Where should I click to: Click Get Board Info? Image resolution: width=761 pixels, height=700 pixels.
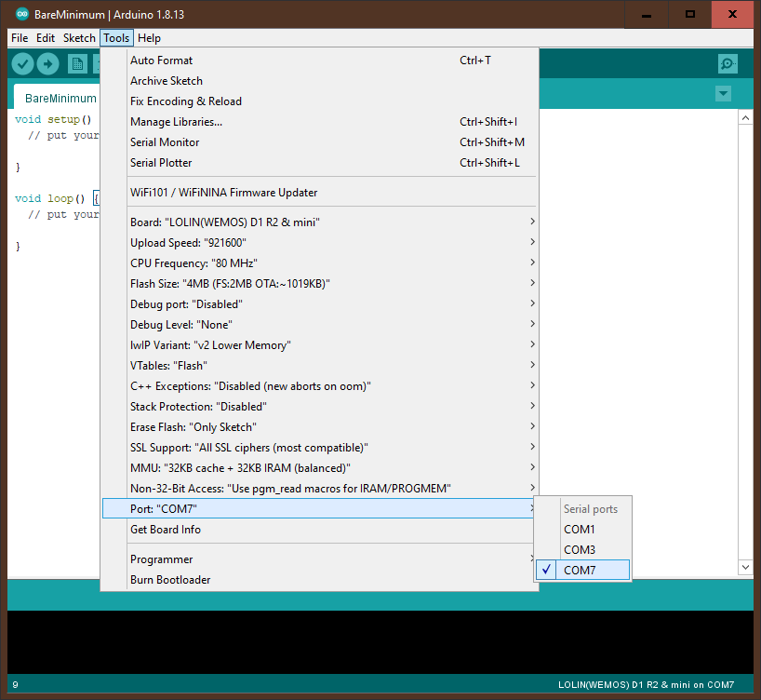click(x=319, y=529)
